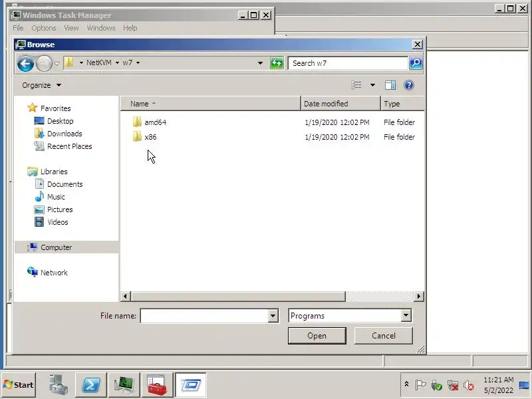Open Server Manager from taskbar

(x=58, y=385)
